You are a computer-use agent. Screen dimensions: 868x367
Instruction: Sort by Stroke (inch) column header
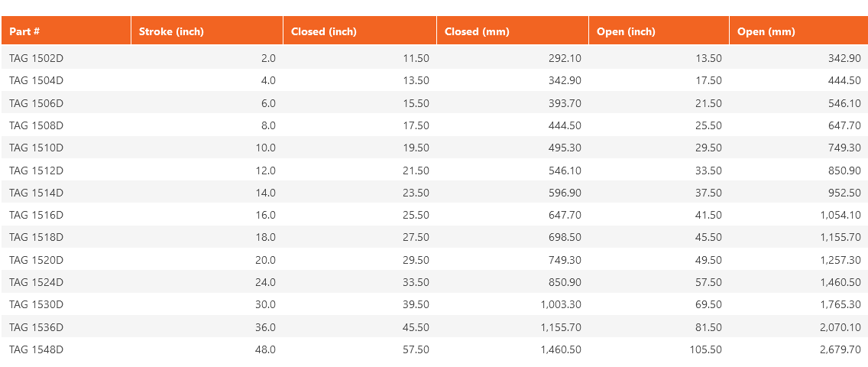171,31
